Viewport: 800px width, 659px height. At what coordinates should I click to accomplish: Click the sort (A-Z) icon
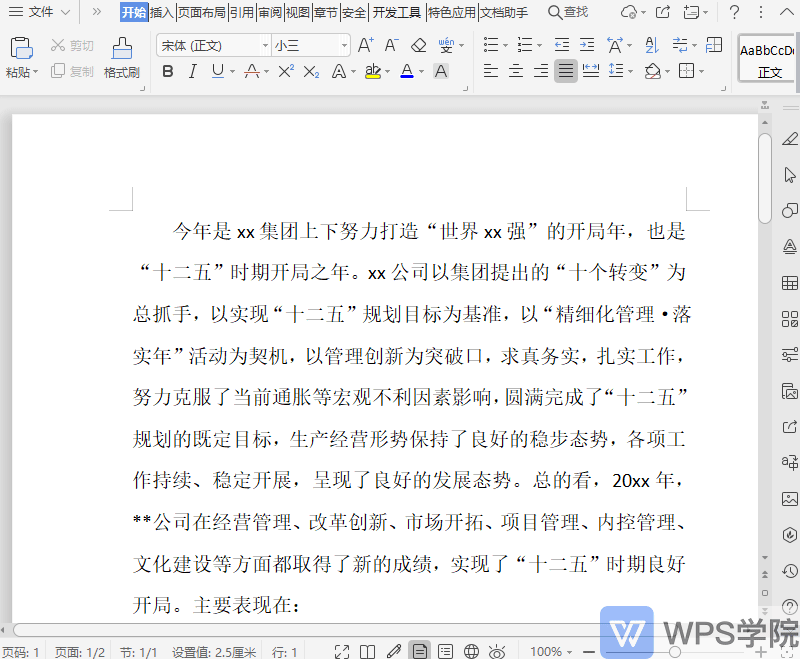point(652,45)
